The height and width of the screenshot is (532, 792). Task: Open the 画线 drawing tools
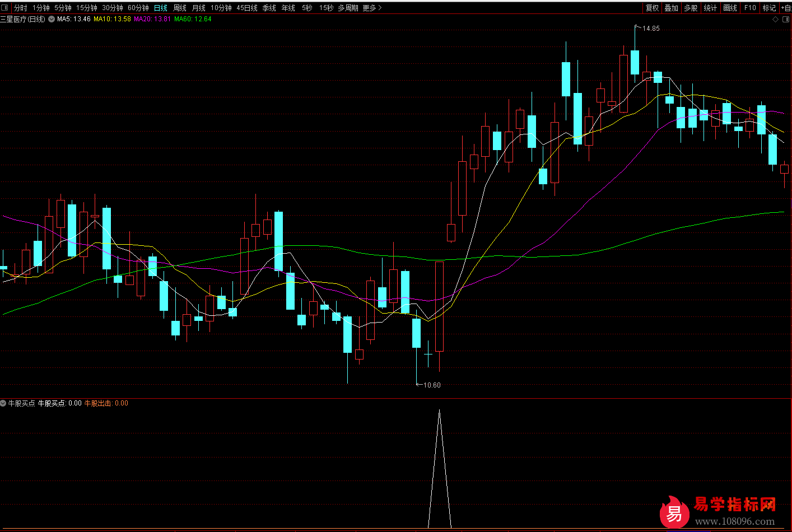point(730,8)
